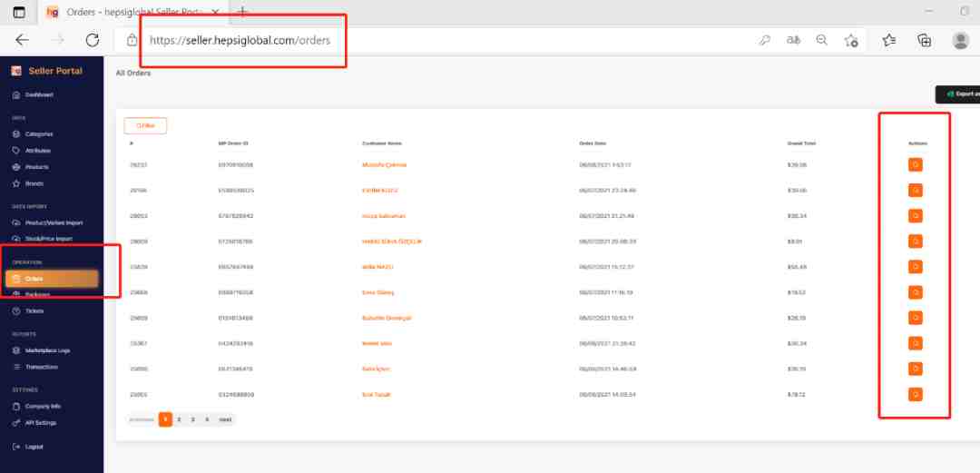Open API Settings

click(x=35, y=423)
